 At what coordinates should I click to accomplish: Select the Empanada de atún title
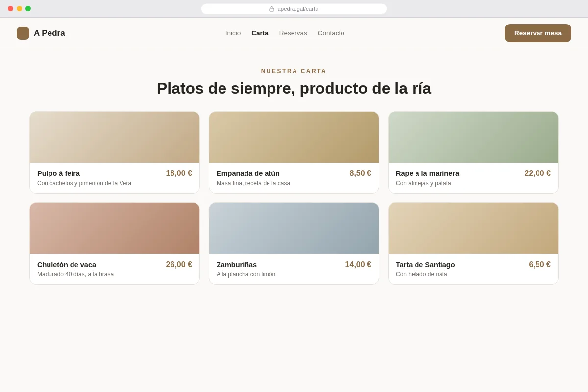(248, 173)
